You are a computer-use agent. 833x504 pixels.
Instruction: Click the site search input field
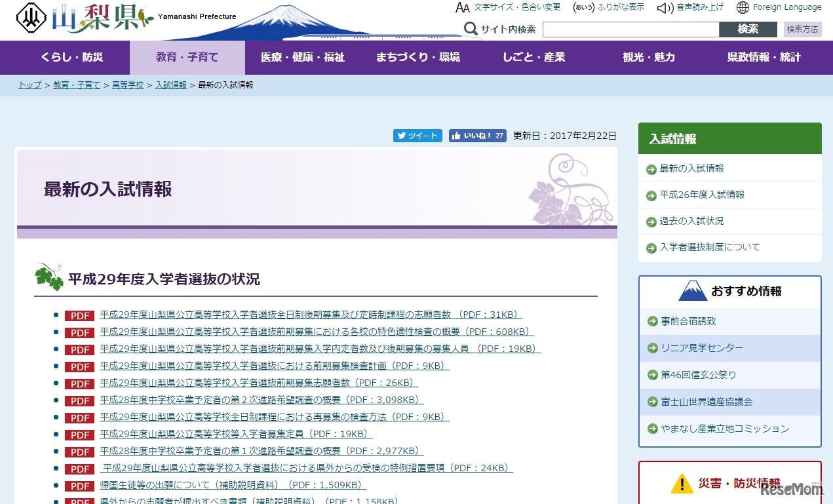tap(630, 29)
